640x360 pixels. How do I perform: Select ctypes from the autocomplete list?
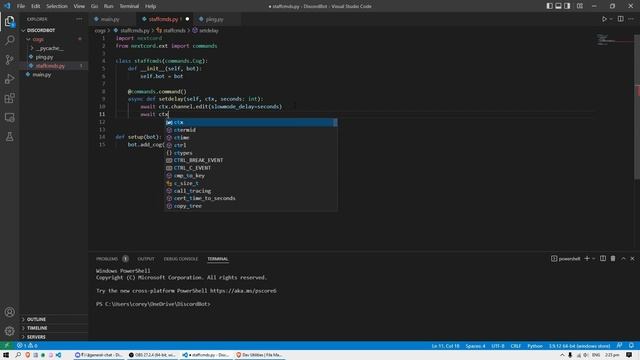tap(251, 153)
